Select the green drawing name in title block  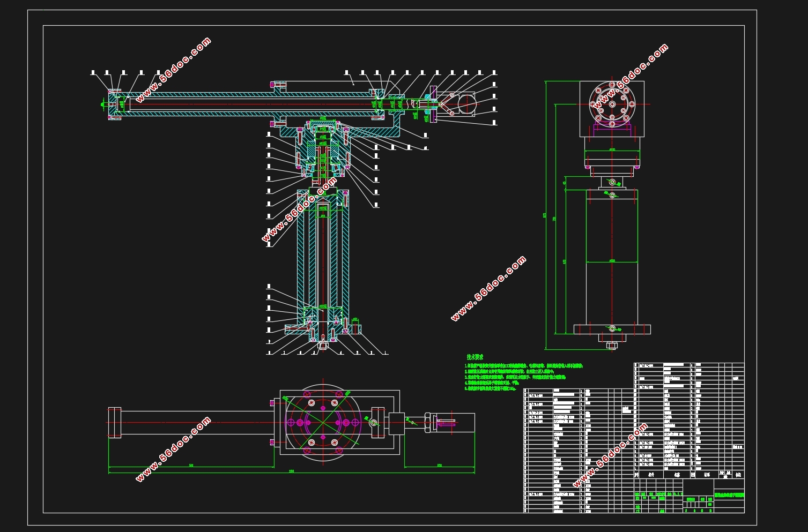point(729,495)
